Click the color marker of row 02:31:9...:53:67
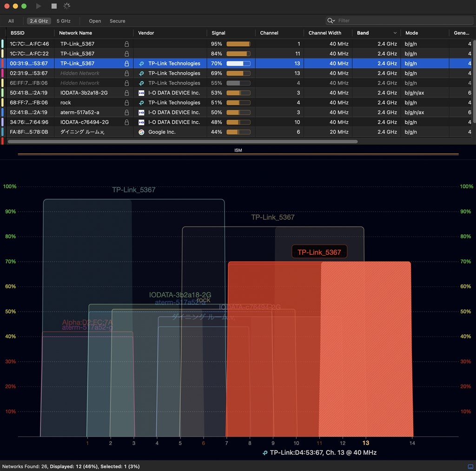The image size is (476, 471). pos(2,73)
